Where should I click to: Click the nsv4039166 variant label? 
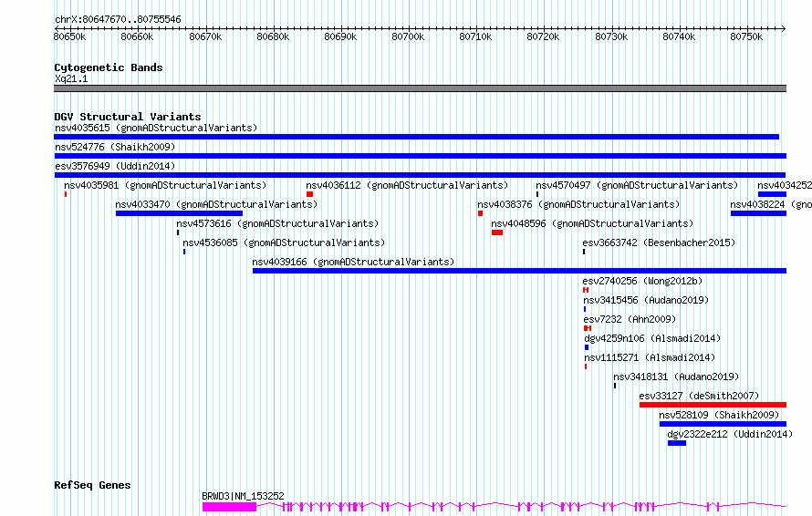coord(353,262)
